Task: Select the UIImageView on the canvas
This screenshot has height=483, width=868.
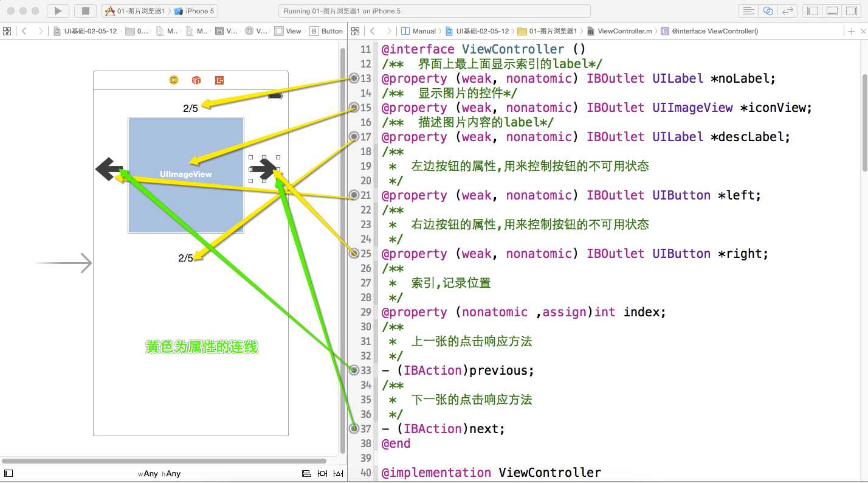Action: point(186,175)
